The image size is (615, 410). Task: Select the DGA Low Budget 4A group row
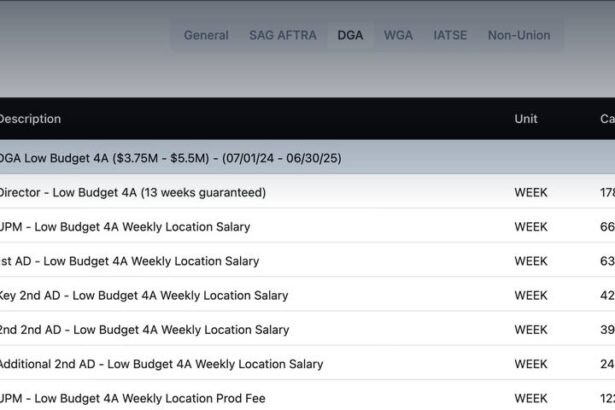point(308,157)
